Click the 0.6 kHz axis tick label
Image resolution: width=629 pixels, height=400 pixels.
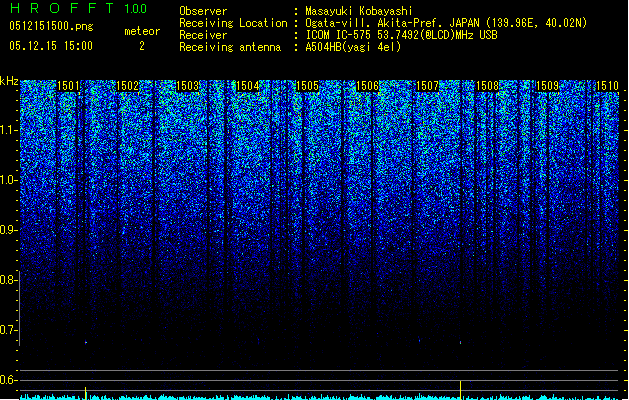click(8, 380)
